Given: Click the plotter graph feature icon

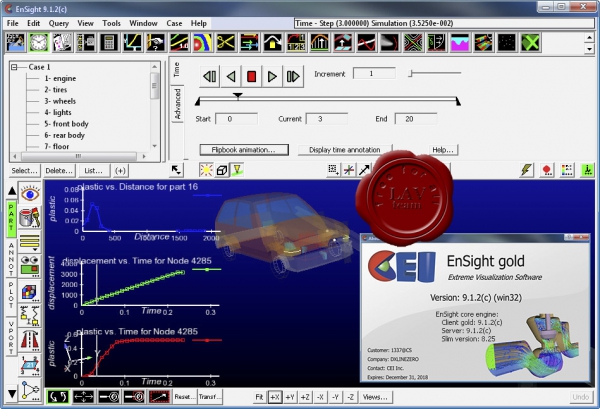Looking at the screenshot, I should tap(132, 42).
